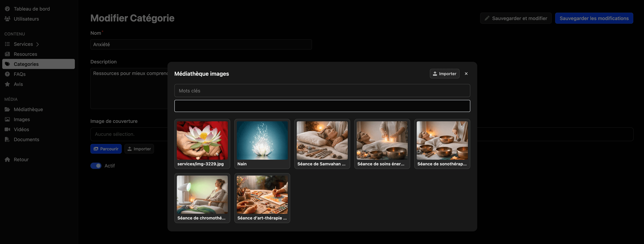Open the Images sidebar item

pyautogui.click(x=22, y=120)
